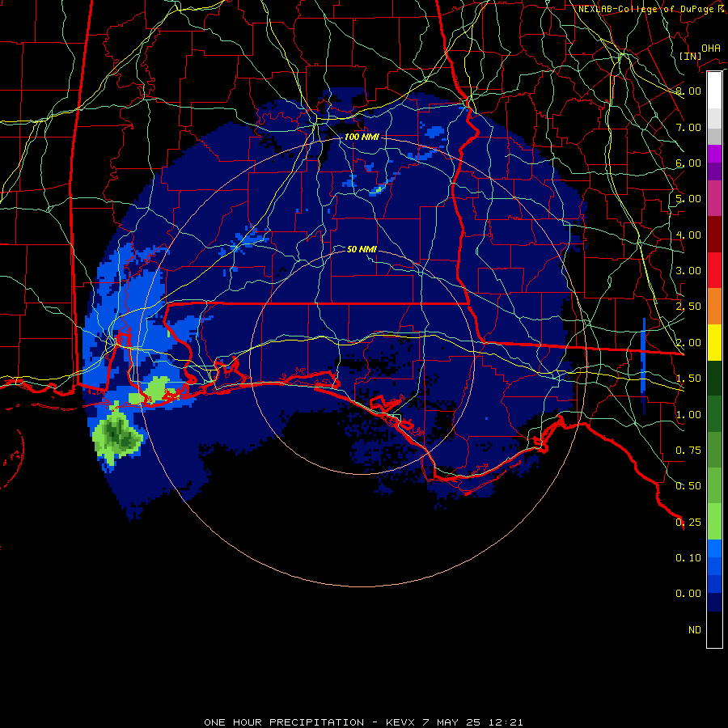Select the 8.00 legend value
728x728 pixels.
pos(688,91)
